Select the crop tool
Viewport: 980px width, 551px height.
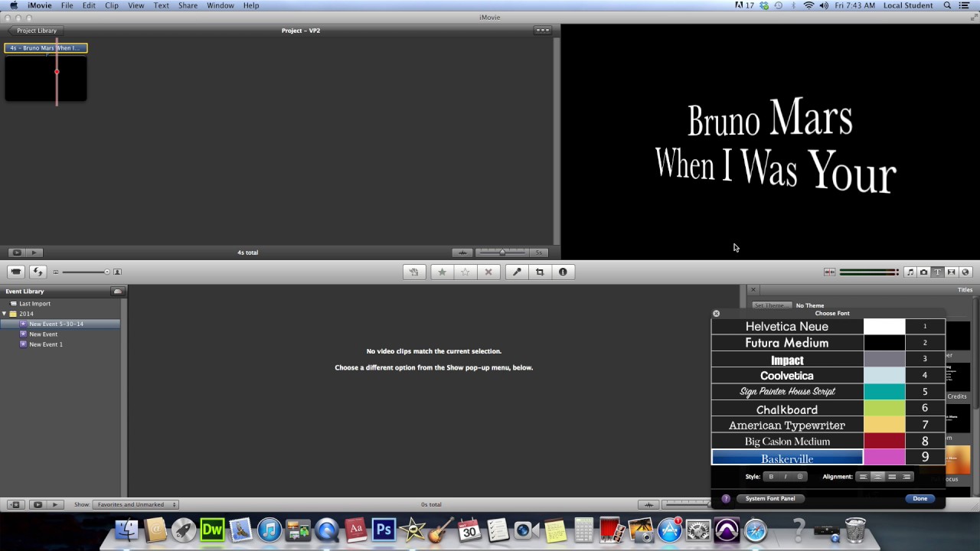540,272
